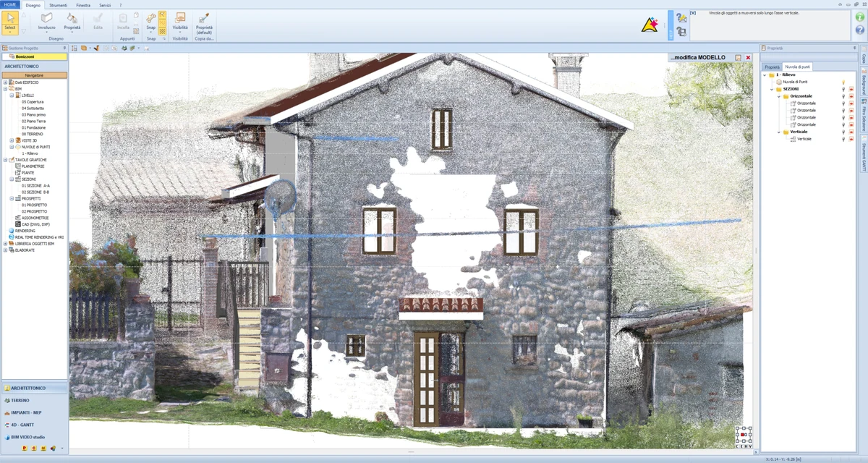Open the Finestra ribbon tab

[x=83, y=5]
